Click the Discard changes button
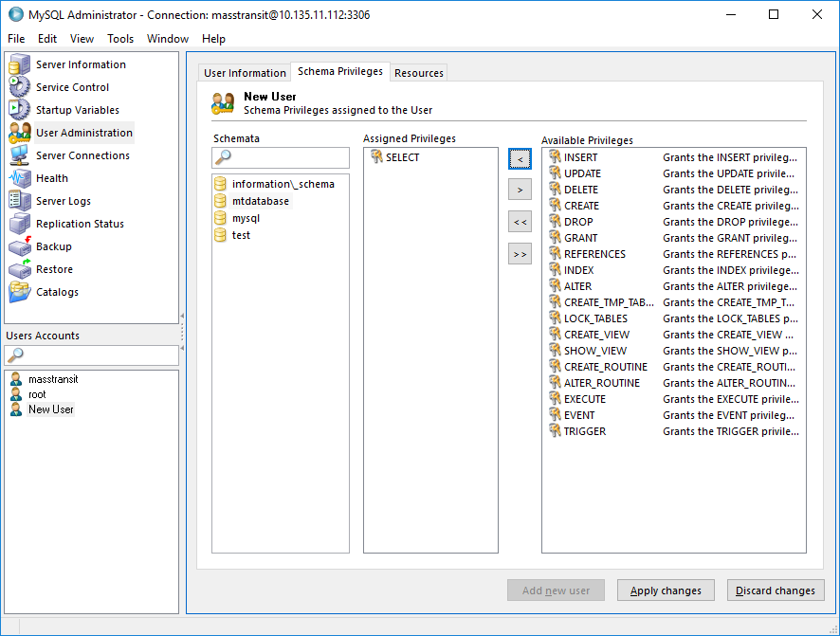The height and width of the screenshot is (636, 840). [776, 590]
